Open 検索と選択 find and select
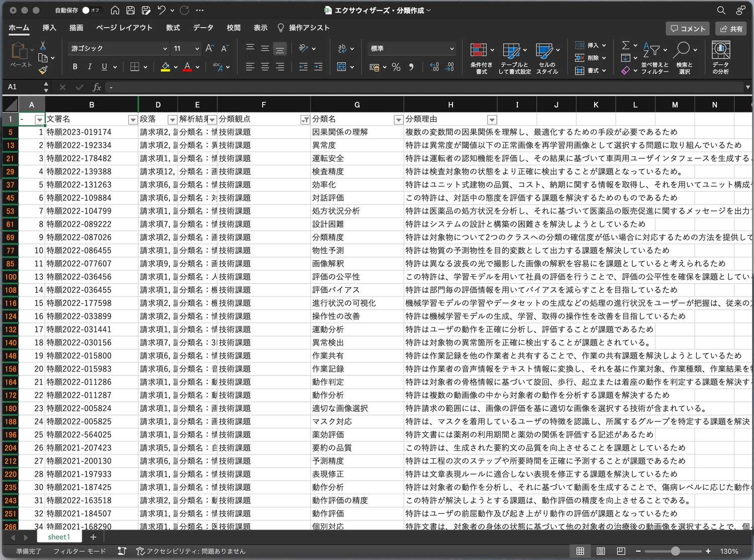The width and height of the screenshot is (754, 560). click(684, 58)
